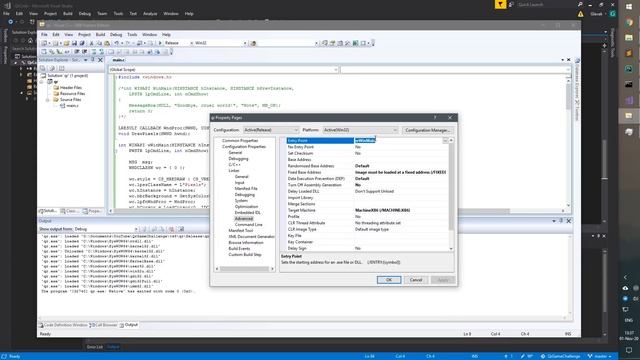Switch to the Code Definition Window tab
The image size is (640, 360).
[63, 325]
